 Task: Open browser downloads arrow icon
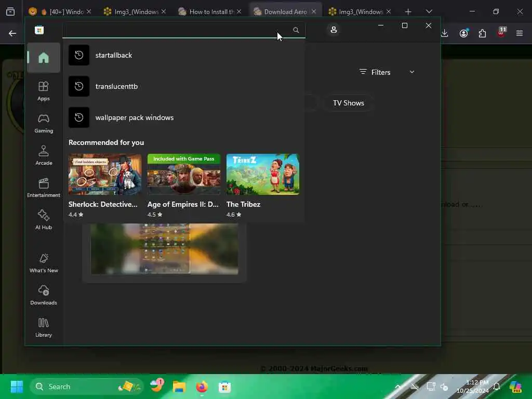coord(445,33)
